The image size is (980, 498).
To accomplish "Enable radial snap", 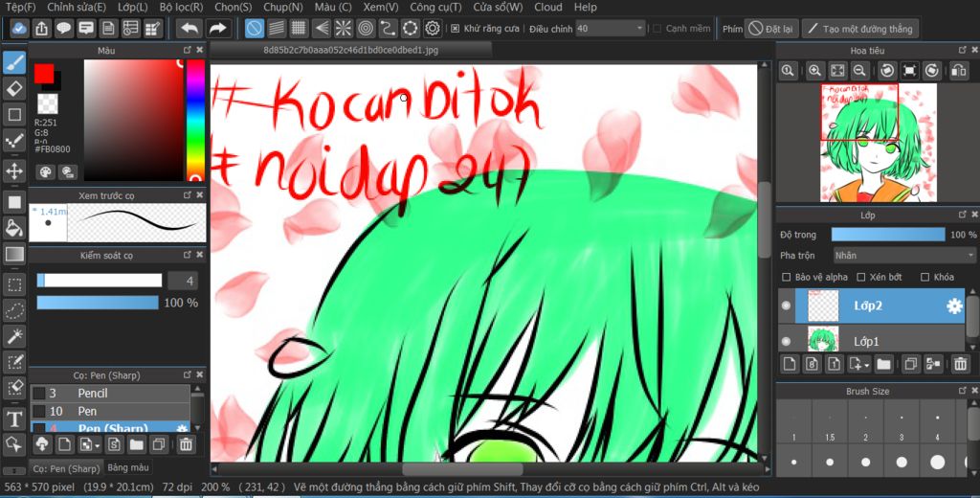I will pos(344,28).
